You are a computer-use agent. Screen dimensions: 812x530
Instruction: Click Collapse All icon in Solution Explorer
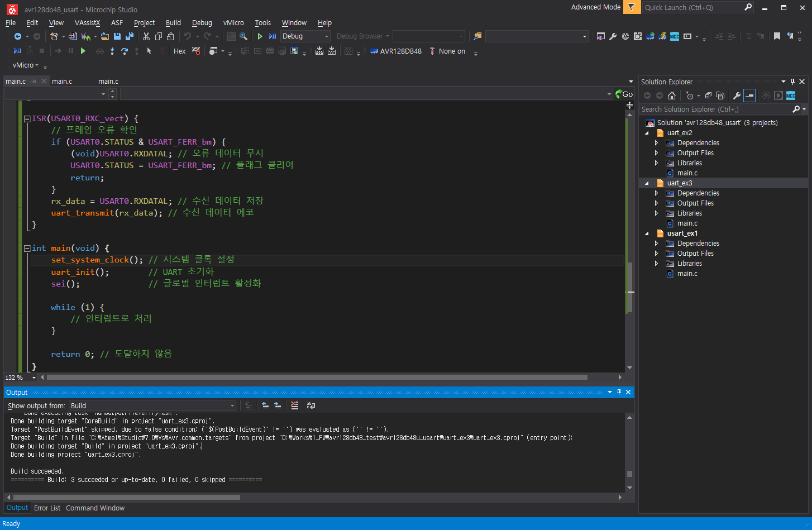point(708,96)
